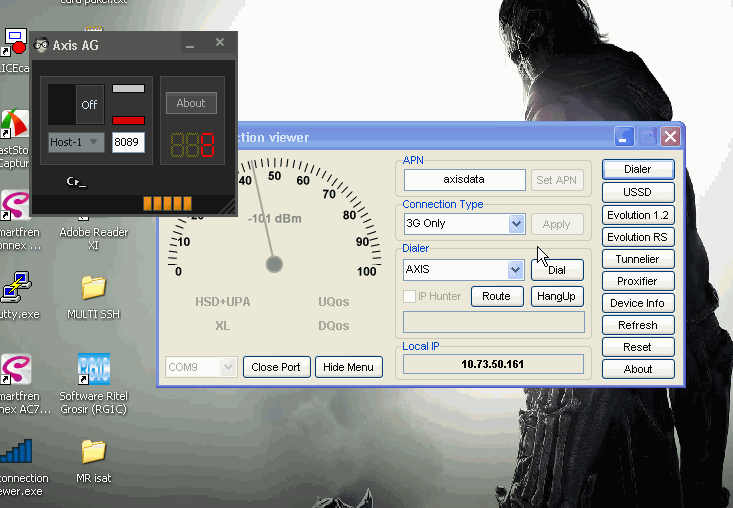Screen dimensions: 733x508
Task: Click the Axis AG owl icon
Action: pyautogui.click(x=42, y=45)
